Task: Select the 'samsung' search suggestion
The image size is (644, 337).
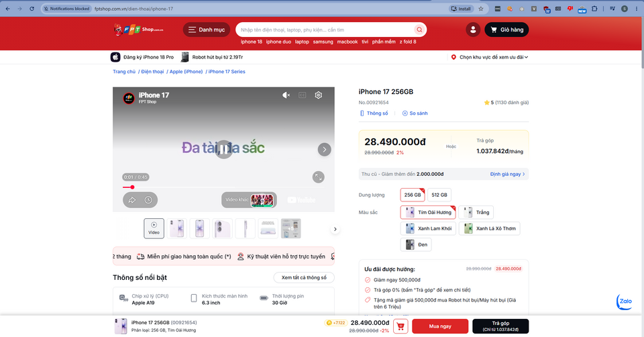Action: click(323, 42)
